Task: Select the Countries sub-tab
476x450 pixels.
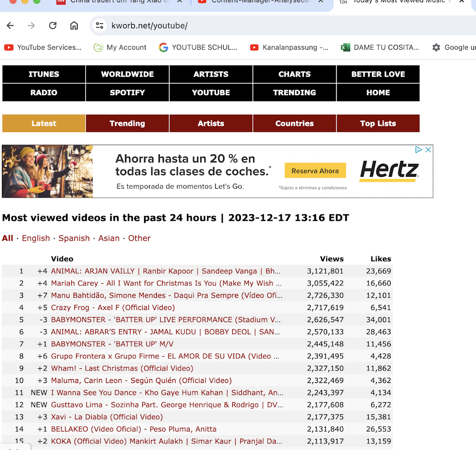Action: coord(294,124)
